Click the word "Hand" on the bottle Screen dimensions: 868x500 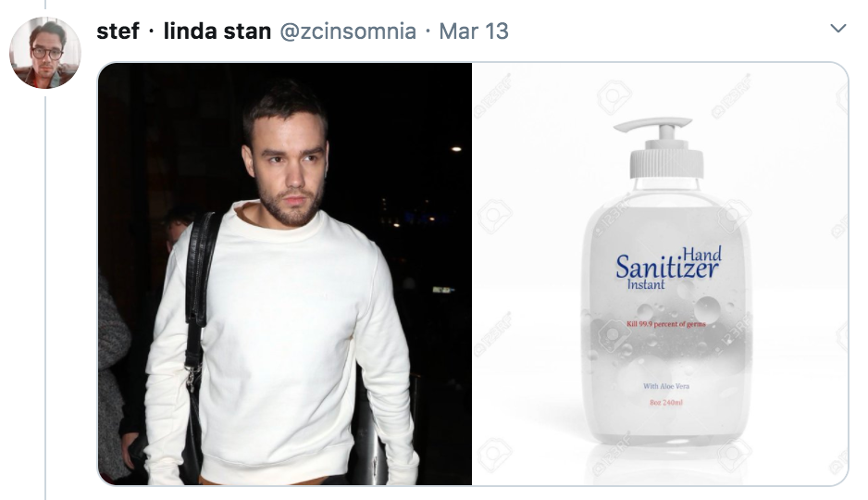[701, 254]
